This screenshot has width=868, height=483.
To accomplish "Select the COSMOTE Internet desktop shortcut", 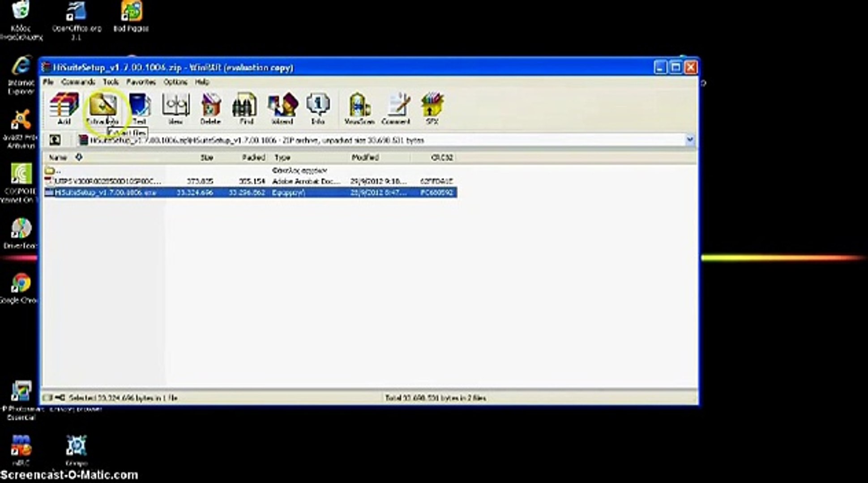I will pos(20,183).
